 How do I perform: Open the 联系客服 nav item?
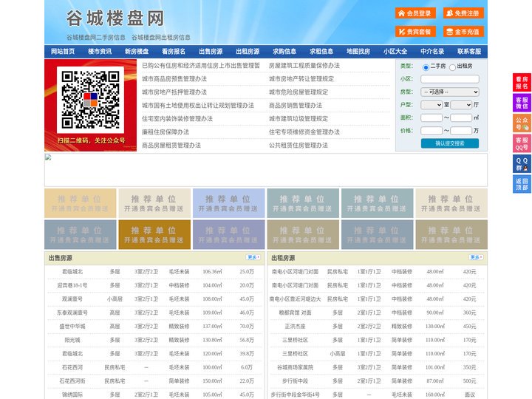(x=469, y=51)
